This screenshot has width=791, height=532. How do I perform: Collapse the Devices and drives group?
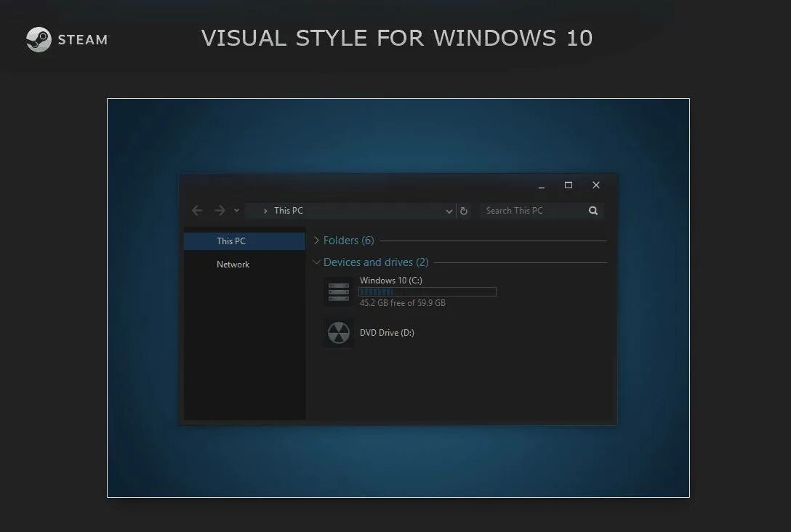[x=316, y=262]
